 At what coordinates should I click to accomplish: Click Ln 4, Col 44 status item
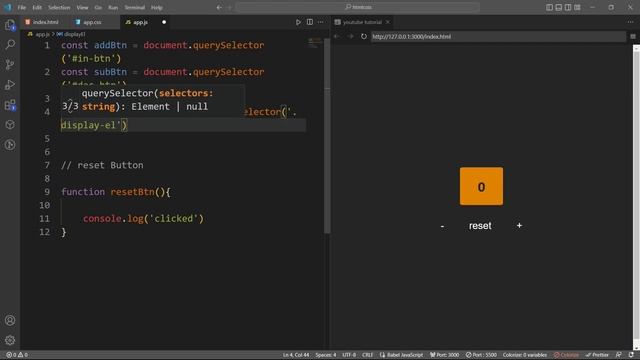point(296,355)
